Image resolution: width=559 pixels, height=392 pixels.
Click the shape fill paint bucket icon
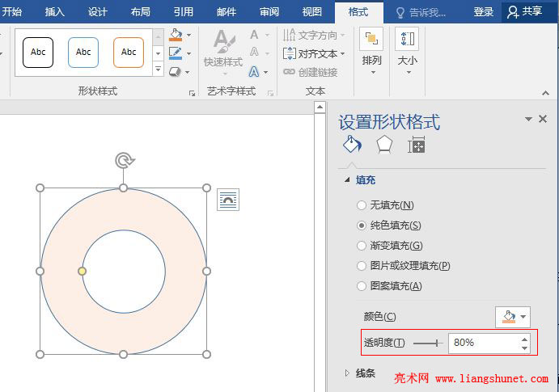pos(176,35)
